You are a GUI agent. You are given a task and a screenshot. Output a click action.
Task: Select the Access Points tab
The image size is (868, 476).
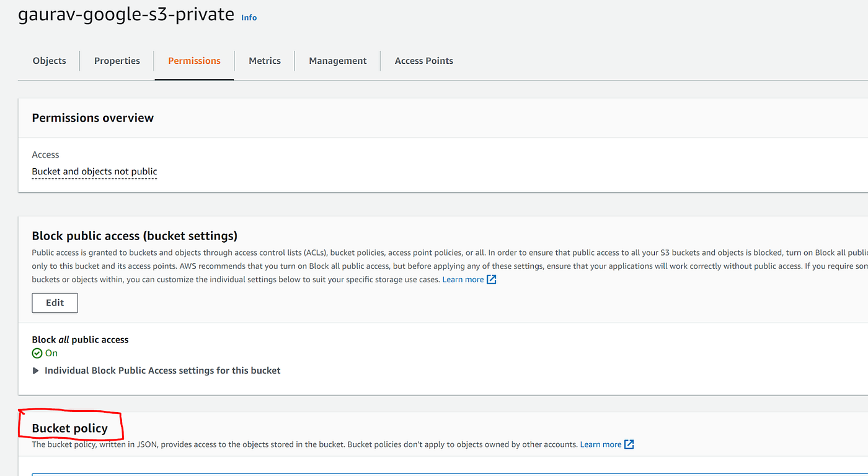(x=424, y=60)
